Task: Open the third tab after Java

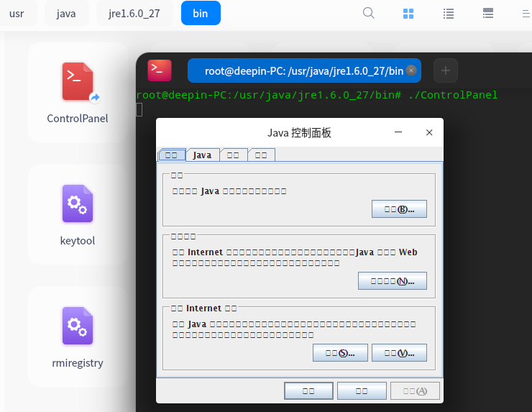Action: click(233, 155)
